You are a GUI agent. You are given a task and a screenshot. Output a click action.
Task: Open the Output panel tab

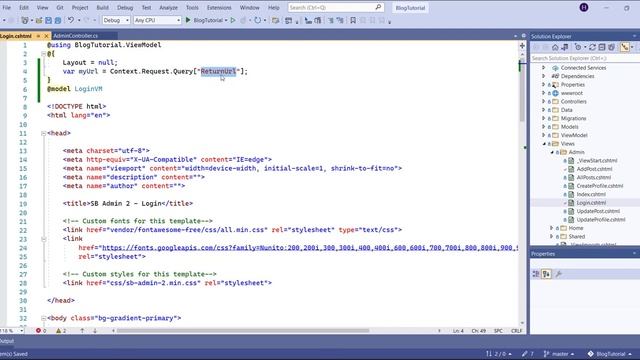point(7,341)
